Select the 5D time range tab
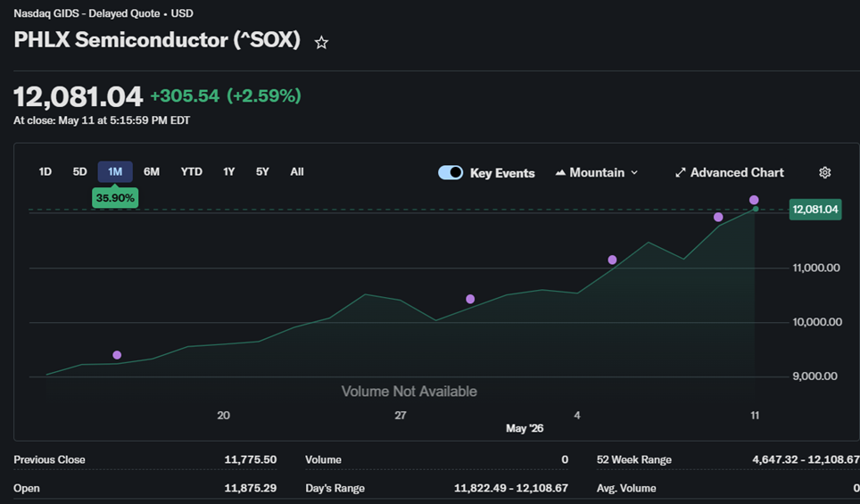 79,171
